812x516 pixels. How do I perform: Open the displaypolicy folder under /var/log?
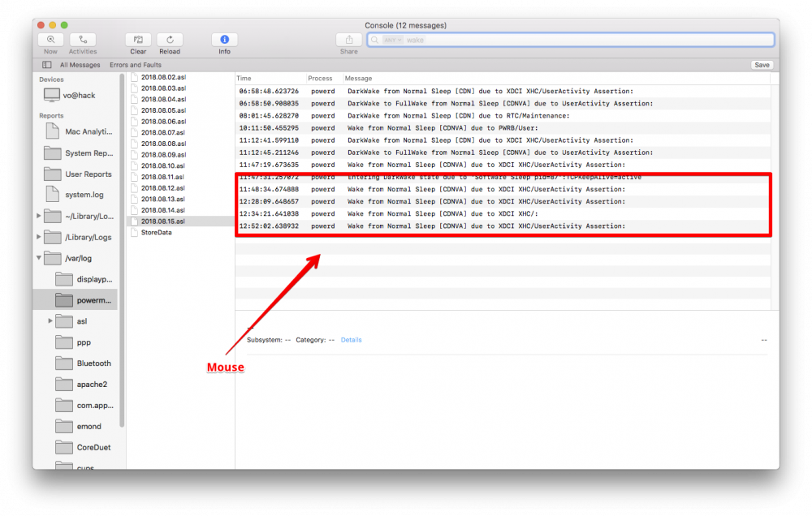(x=84, y=279)
